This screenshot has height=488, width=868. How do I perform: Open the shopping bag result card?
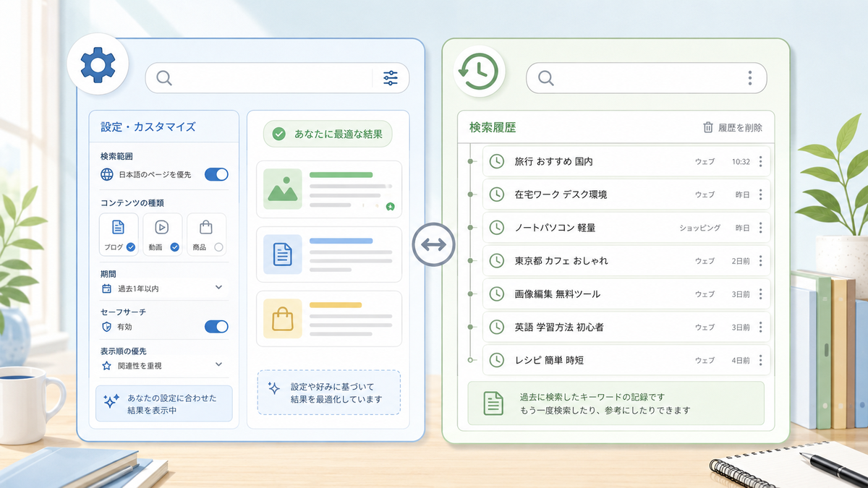tap(329, 319)
